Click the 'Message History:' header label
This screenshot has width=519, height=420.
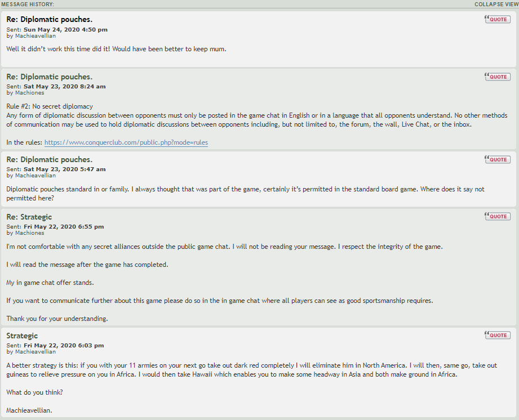(x=28, y=4)
